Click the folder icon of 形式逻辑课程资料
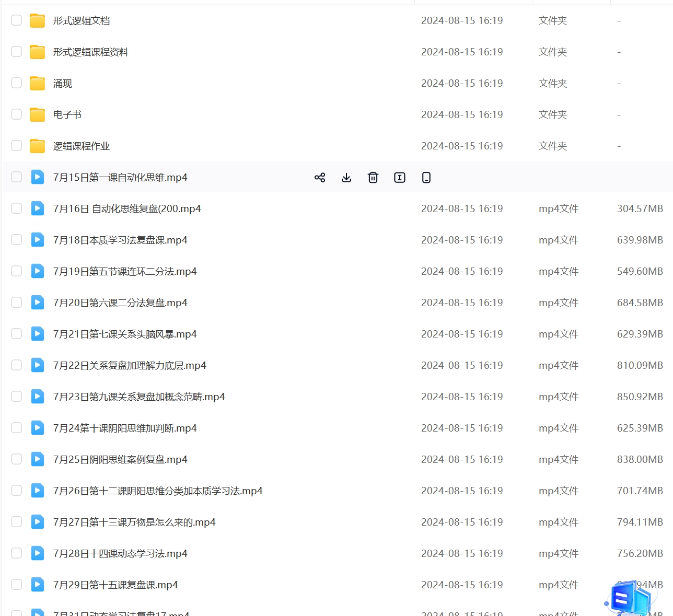This screenshot has width=673, height=616. point(37,52)
